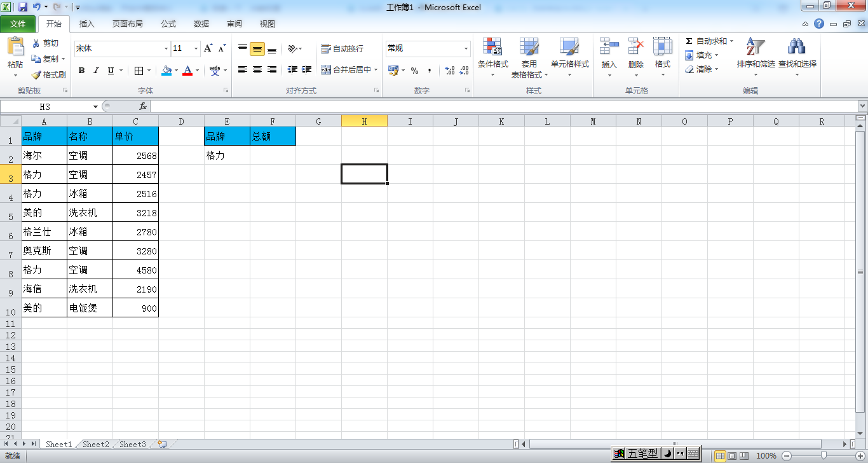Open the Sheet2 worksheet tab
Viewport: 868px width, 463px height.
pyautogui.click(x=96, y=445)
